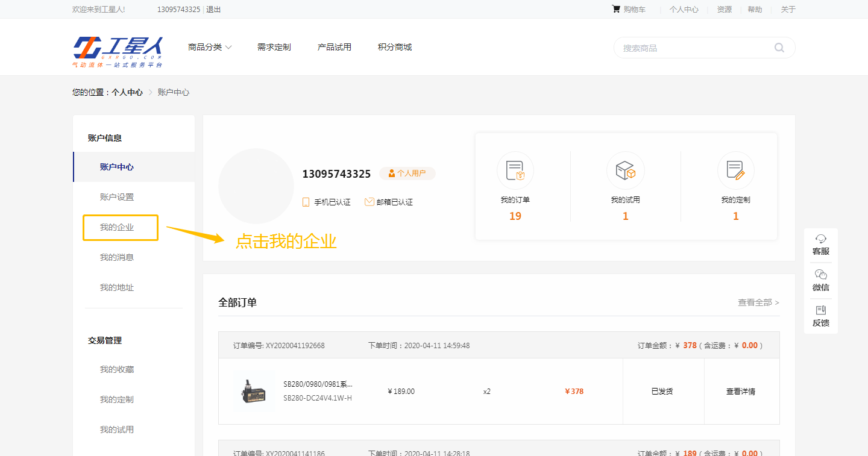Open the 我的定制 edit icon
This screenshot has height=456, width=868.
point(735,170)
